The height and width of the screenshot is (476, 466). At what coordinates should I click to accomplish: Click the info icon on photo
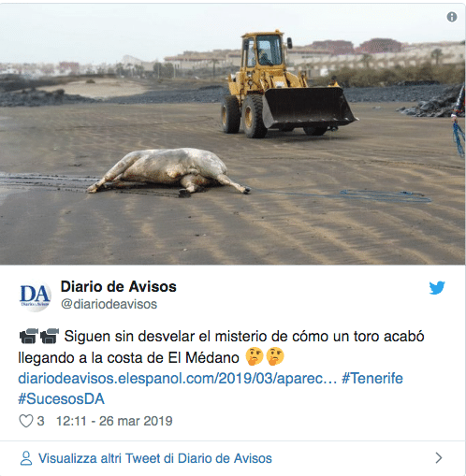(x=452, y=17)
